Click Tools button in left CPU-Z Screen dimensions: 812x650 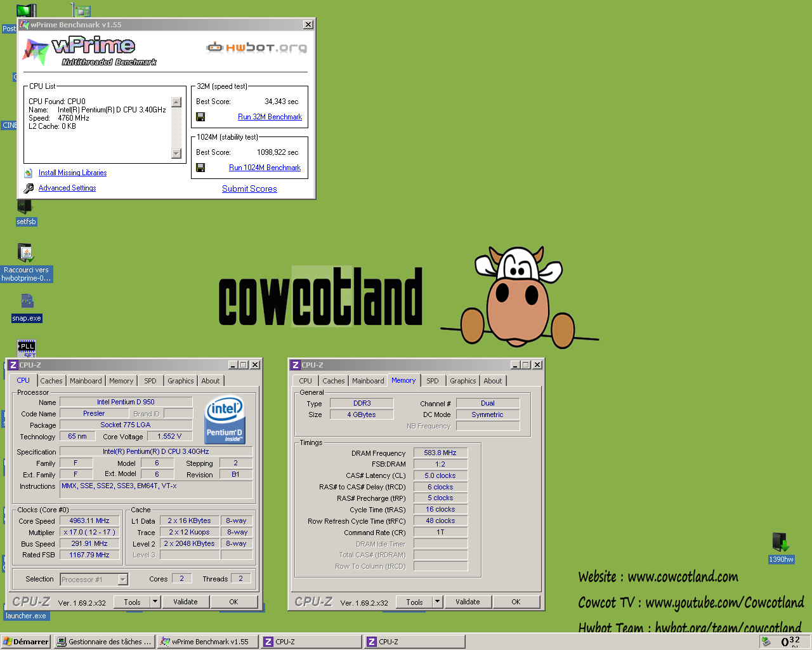(x=133, y=602)
